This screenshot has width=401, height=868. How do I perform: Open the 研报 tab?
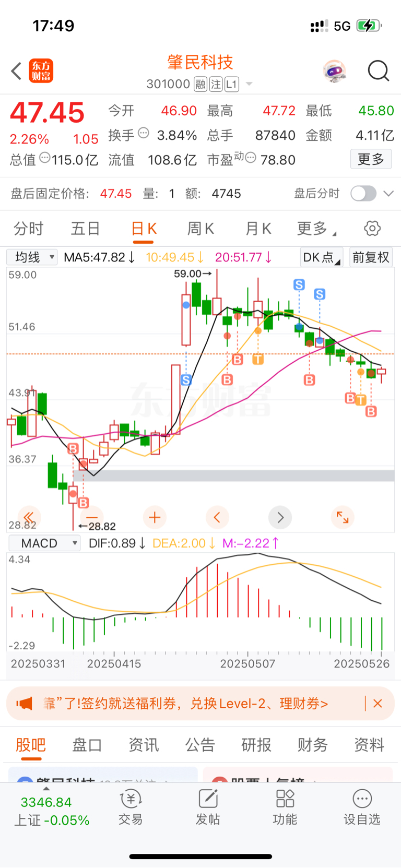[256, 745]
